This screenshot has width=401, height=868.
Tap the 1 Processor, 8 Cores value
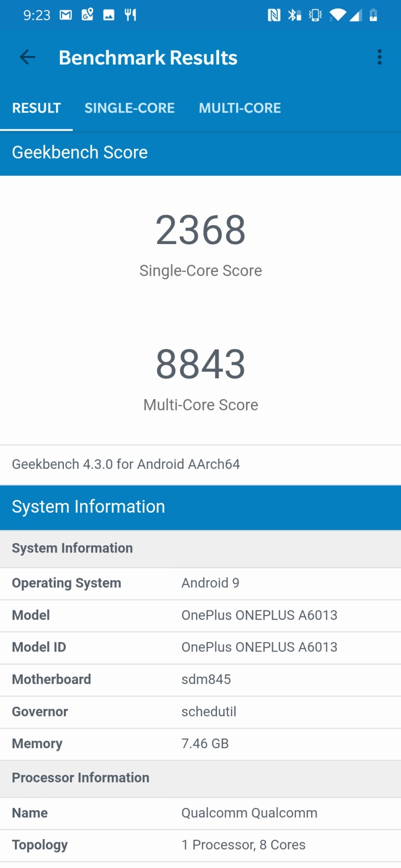click(x=243, y=845)
